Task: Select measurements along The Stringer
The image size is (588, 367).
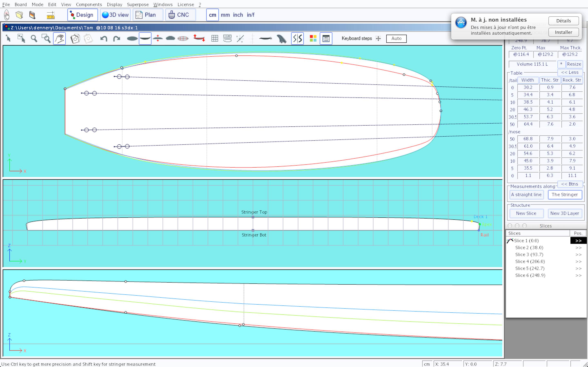Action: click(x=565, y=195)
